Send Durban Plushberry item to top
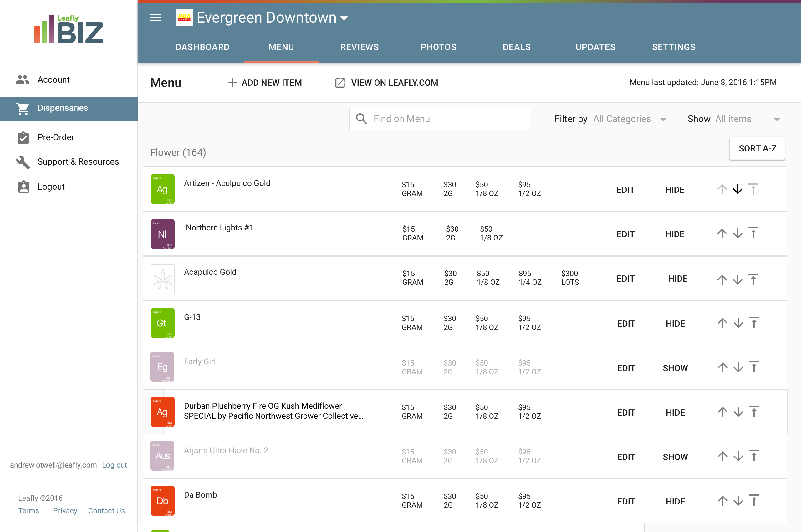This screenshot has width=801, height=532. (754, 412)
